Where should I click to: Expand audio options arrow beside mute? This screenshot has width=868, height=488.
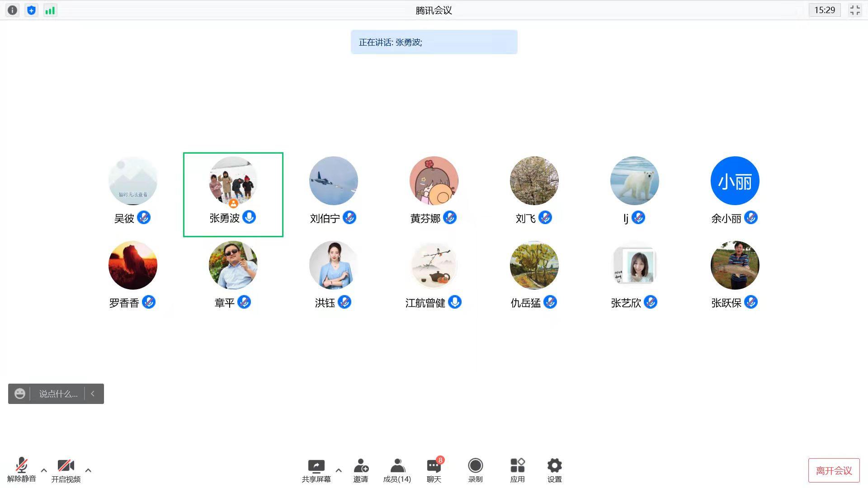(x=44, y=470)
